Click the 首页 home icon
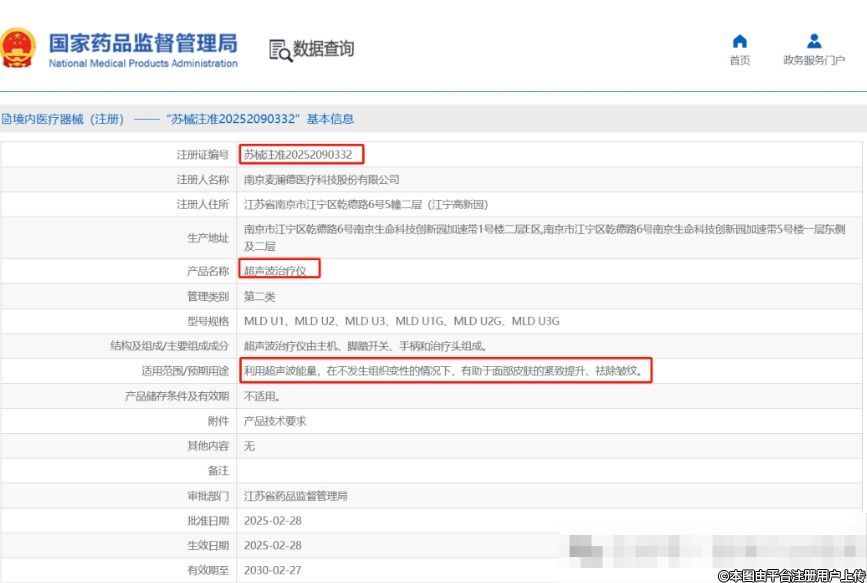This screenshot has width=867, height=583. (x=740, y=41)
